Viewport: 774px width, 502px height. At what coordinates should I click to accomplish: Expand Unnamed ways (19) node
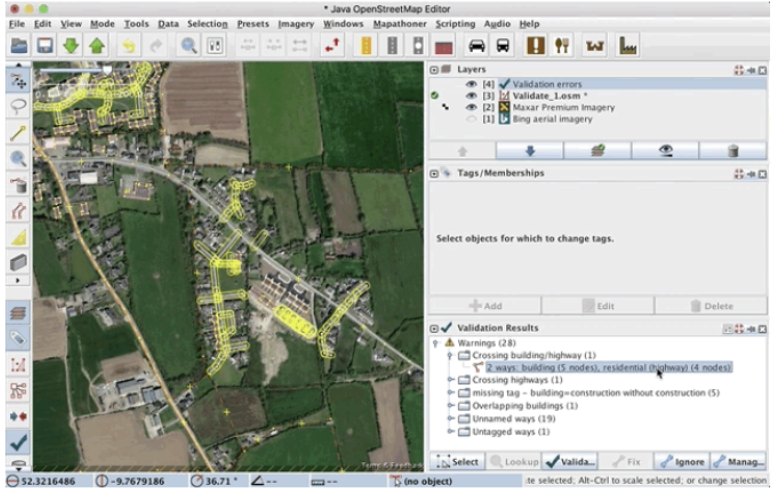point(450,419)
